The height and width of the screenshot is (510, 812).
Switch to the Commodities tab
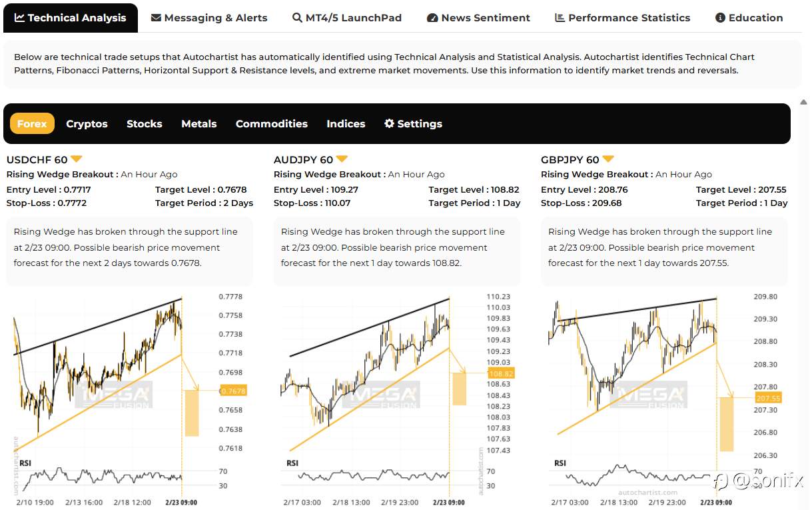271,123
